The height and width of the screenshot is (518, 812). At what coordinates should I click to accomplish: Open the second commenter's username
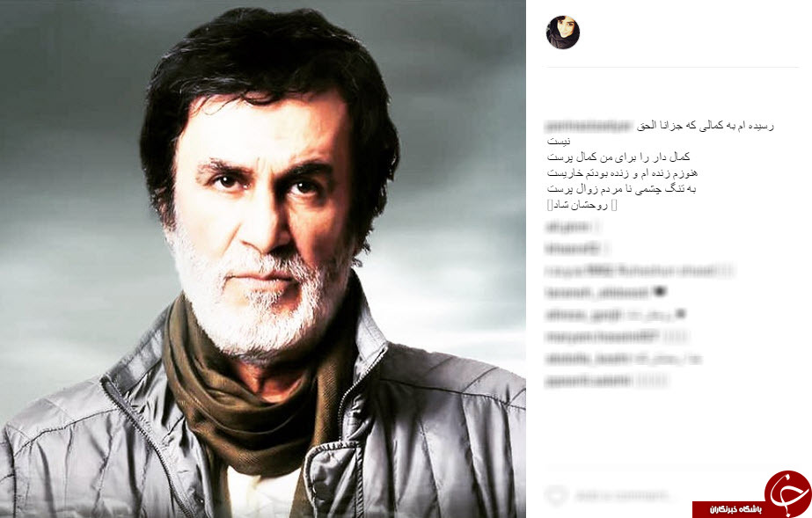click(x=572, y=248)
